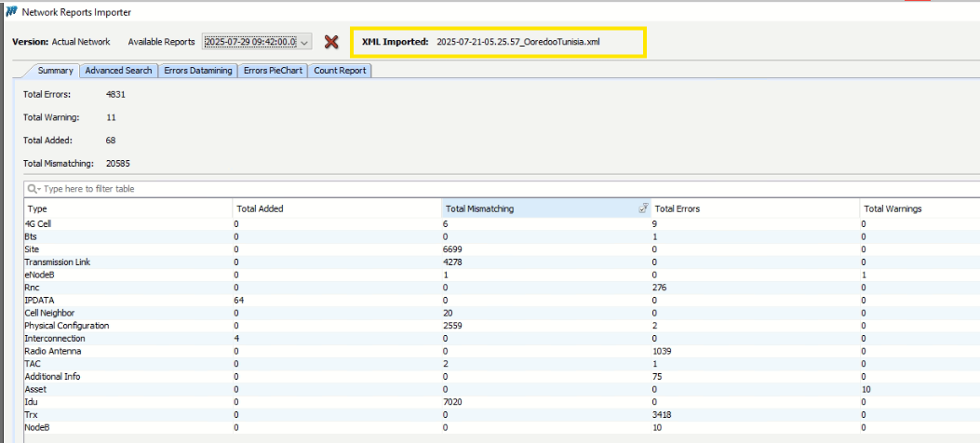Click the red X delete report icon

click(x=330, y=42)
